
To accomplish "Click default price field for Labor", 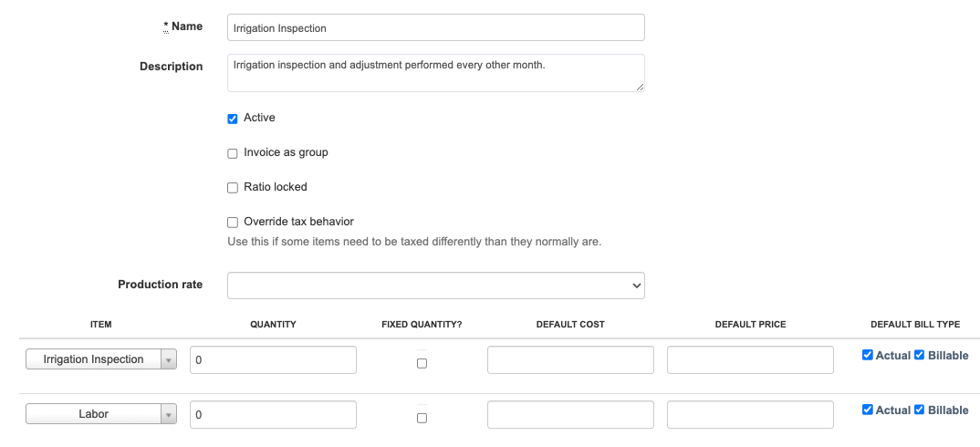I will [750, 415].
